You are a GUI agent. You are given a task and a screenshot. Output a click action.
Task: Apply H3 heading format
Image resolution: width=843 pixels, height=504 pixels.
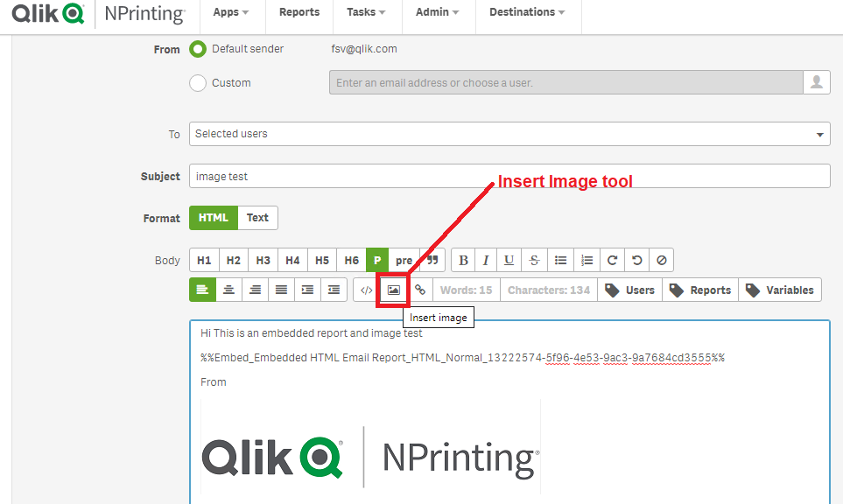tap(263, 260)
